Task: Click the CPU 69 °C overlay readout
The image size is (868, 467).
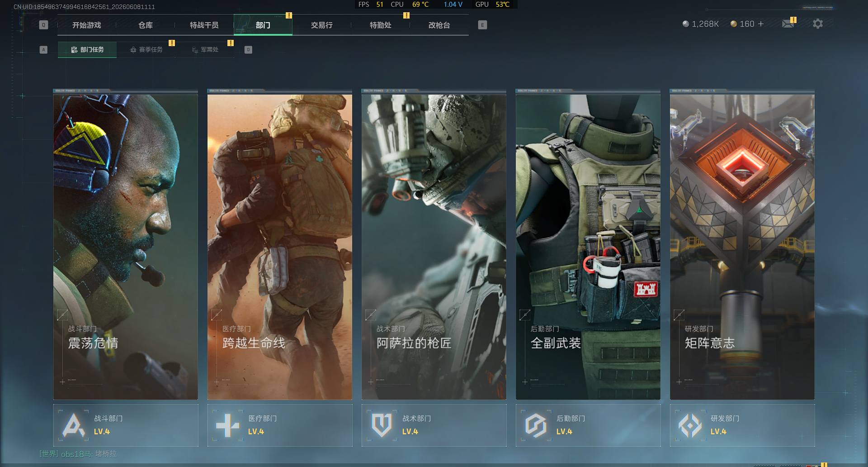Action: [x=410, y=5]
